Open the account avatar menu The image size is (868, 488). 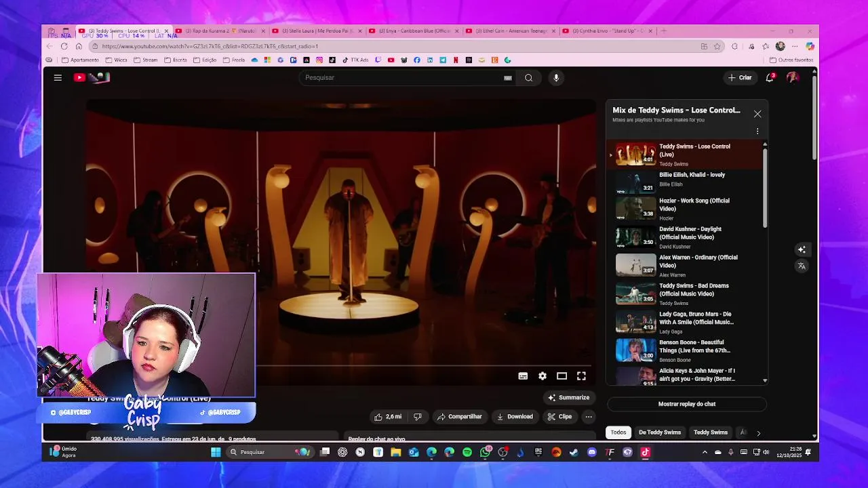[x=792, y=78]
